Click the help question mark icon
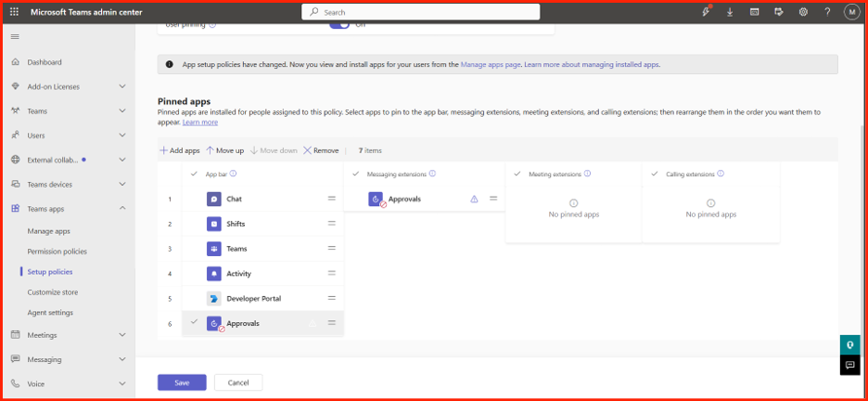868x401 pixels. 827,12
